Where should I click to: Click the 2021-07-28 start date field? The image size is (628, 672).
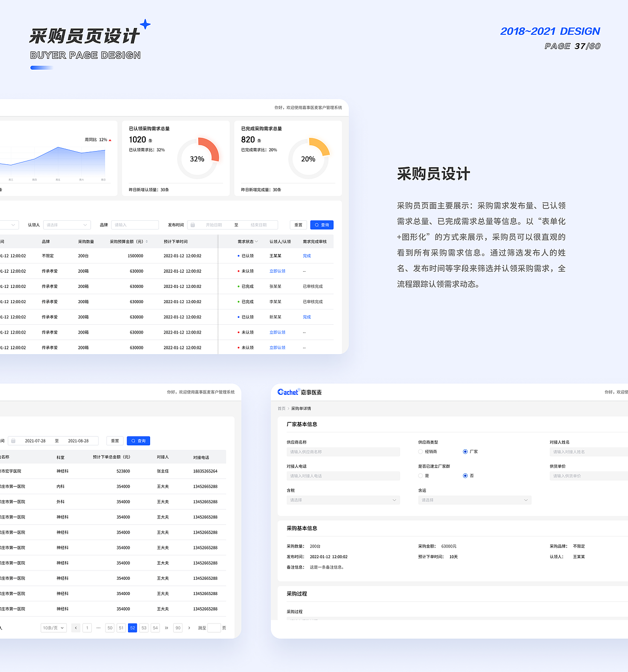click(x=35, y=441)
